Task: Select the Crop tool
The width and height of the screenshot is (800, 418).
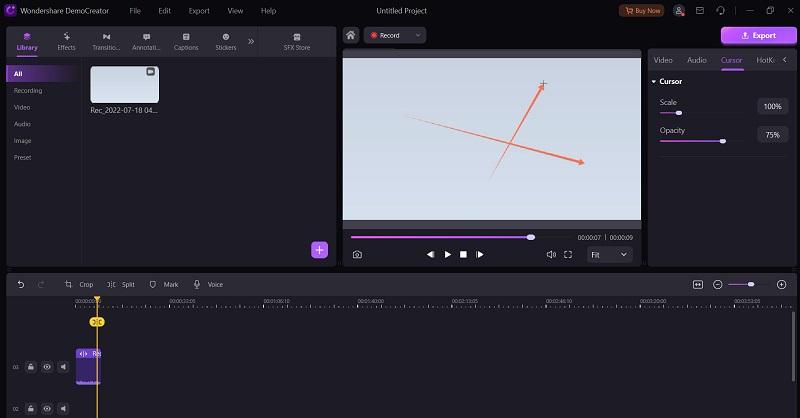Action: pos(79,284)
